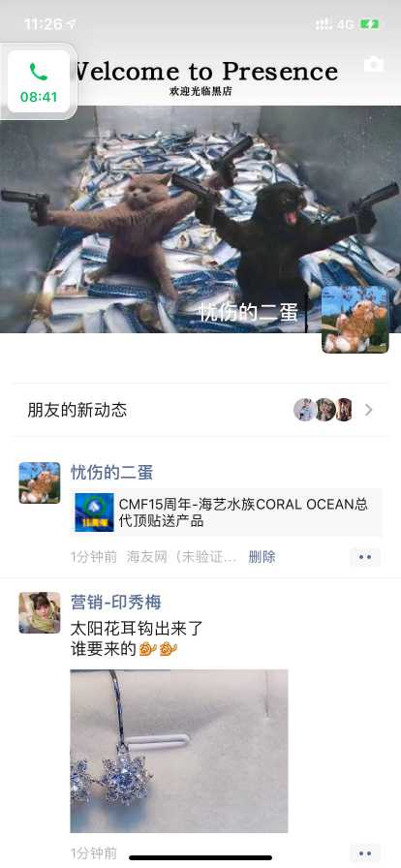Tap profile avatar beside 忧伤的二蛋 on cover
The image size is (401, 868).
pos(355,320)
